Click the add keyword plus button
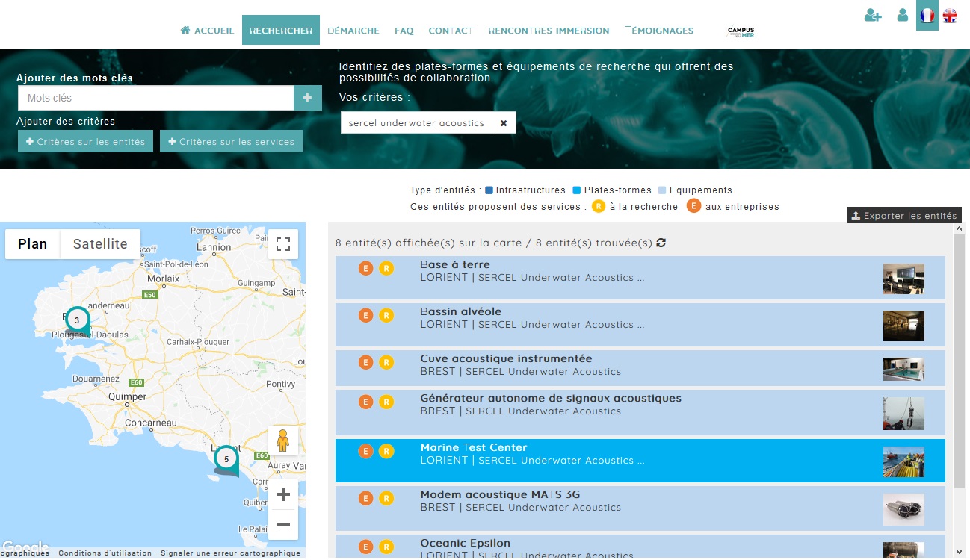 [307, 98]
